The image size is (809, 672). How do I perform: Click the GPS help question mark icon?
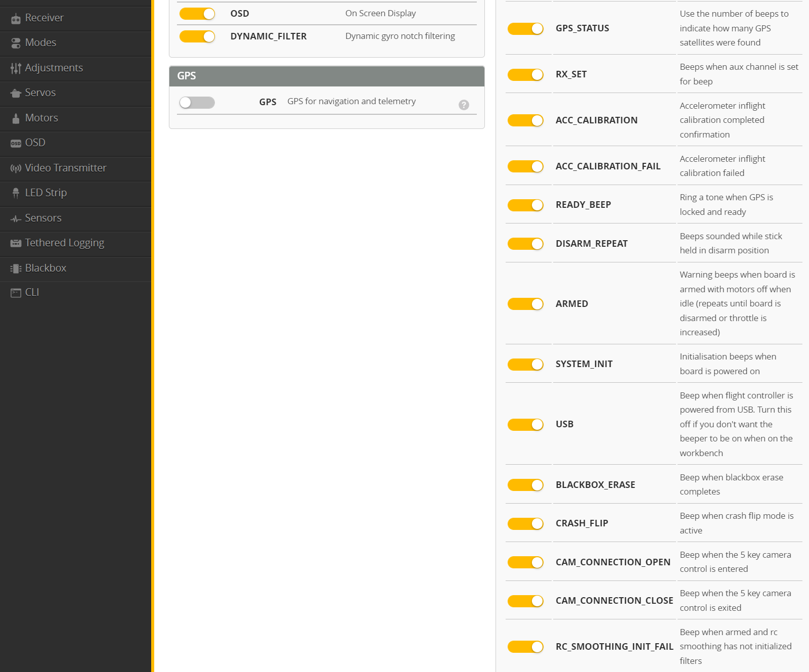pos(464,105)
